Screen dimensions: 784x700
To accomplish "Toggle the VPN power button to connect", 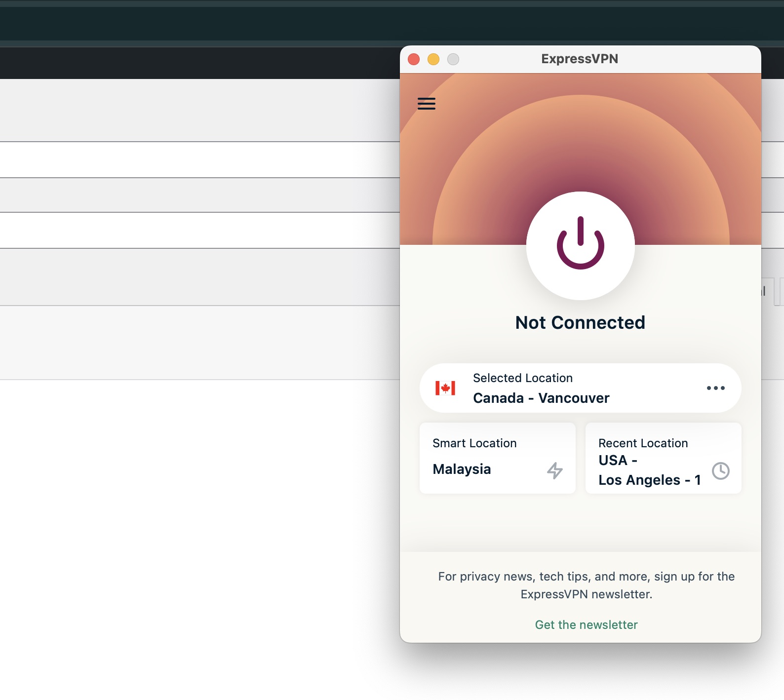I will click(581, 245).
